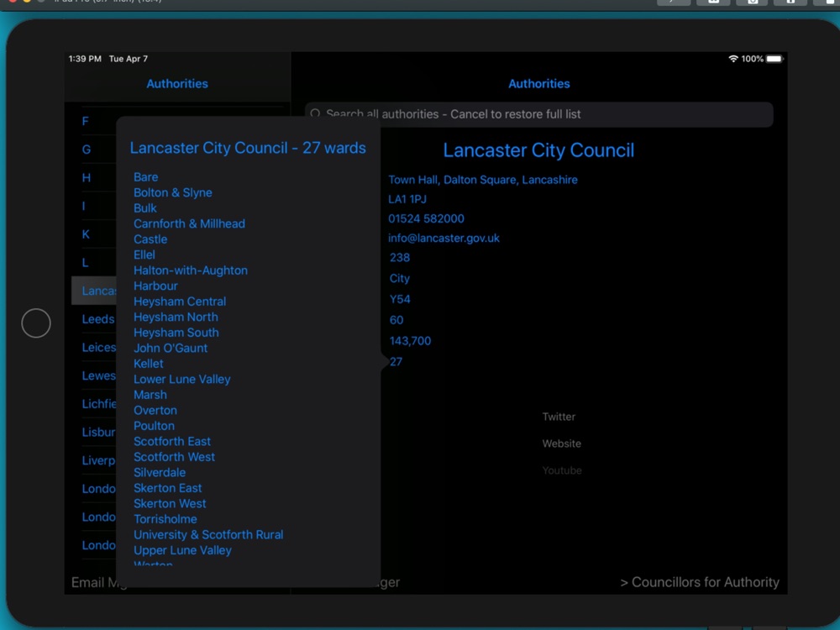Jump to index letter I
The height and width of the screenshot is (630, 840).
click(83, 207)
